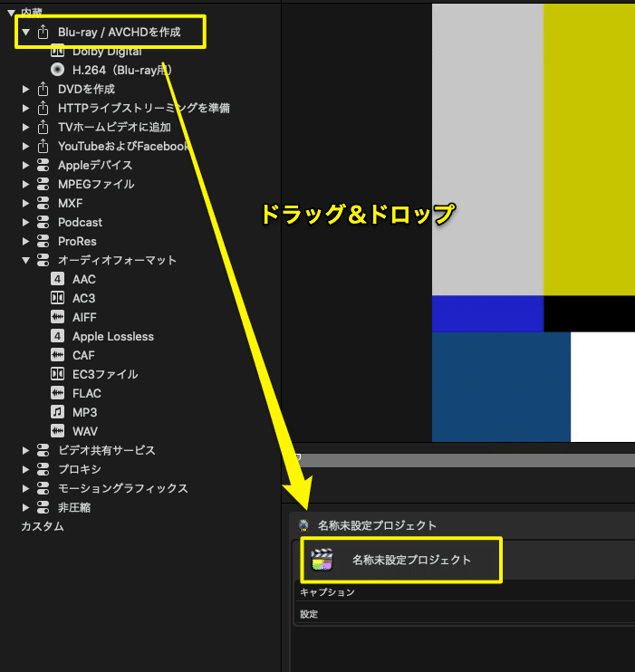Click the Dolby icon beside EC3ファイル
This screenshot has width=635, height=672.
tap(57, 374)
